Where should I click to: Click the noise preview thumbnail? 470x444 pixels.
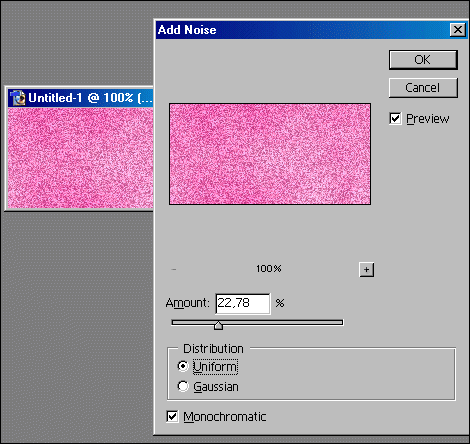(x=270, y=154)
